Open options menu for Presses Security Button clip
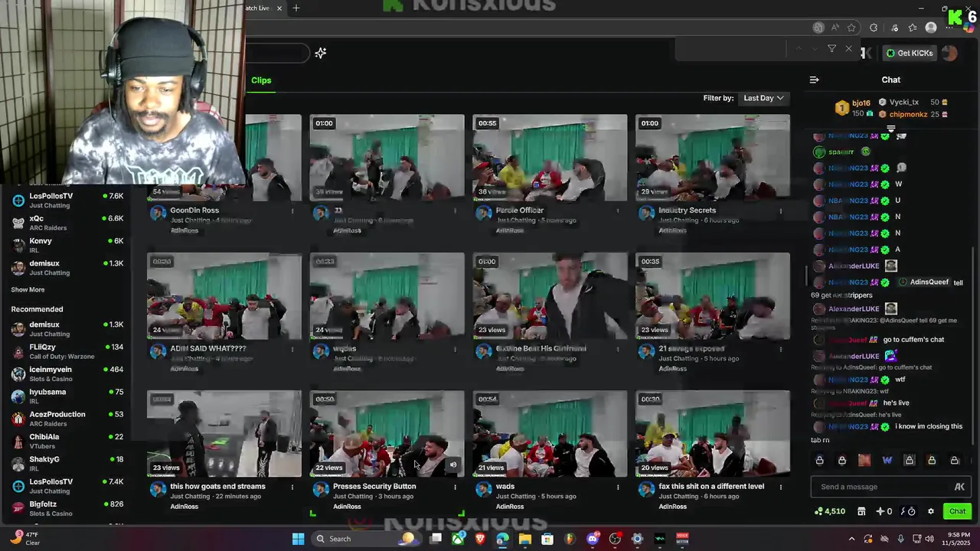Screen dimensions: 980x551 [x=455, y=487]
